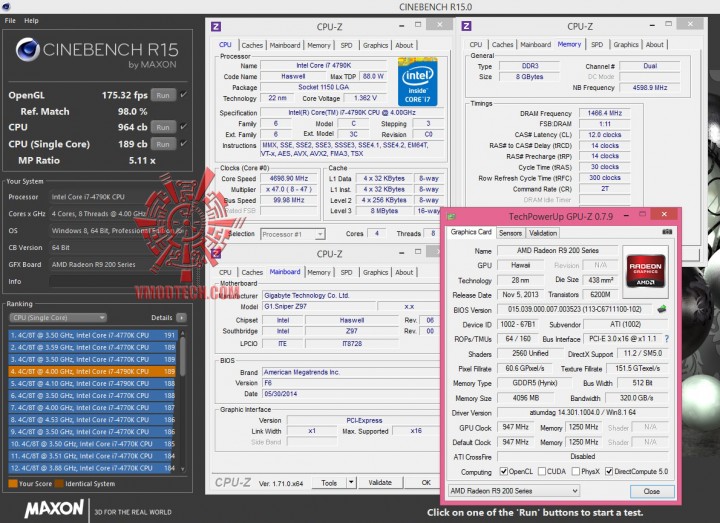Open the CPU-Z Tools dropdown arrow
The image size is (720, 523).
point(351,483)
